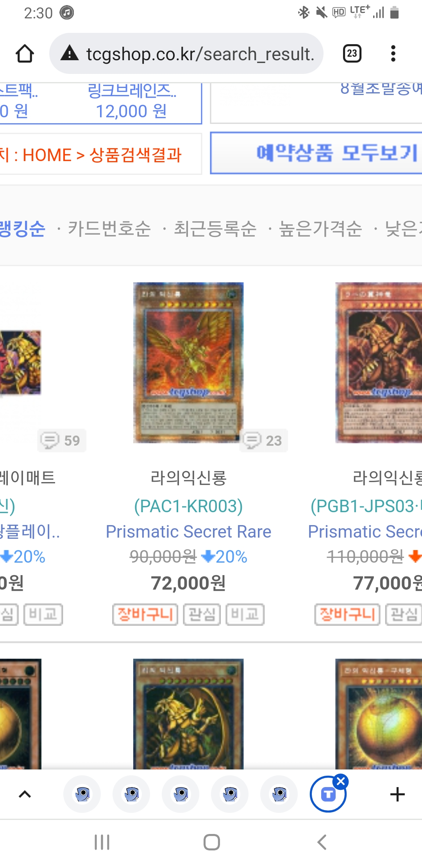The height and width of the screenshot is (868, 422).
Task: Open the tab switcher showing 23 tabs
Action: (352, 54)
